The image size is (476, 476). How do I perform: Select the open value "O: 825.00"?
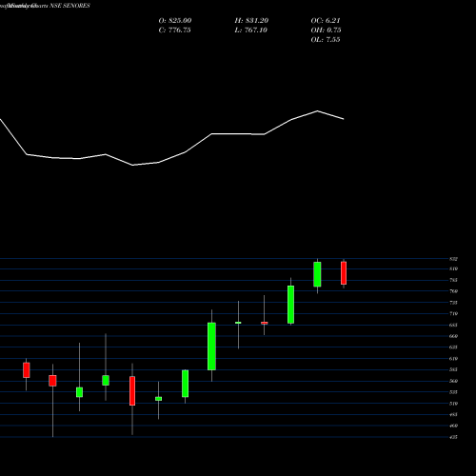pyautogui.click(x=175, y=21)
